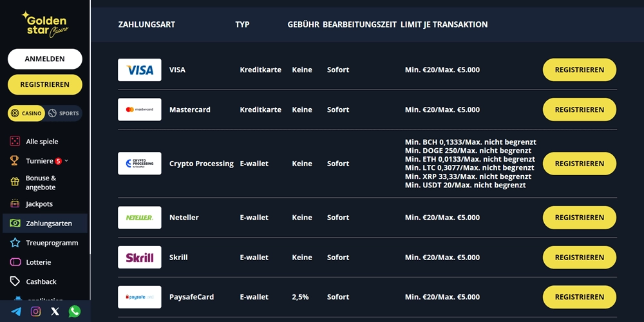Open Telegram social link icon
This screenshot has height=322, width=644.
(x=16, y=312)
